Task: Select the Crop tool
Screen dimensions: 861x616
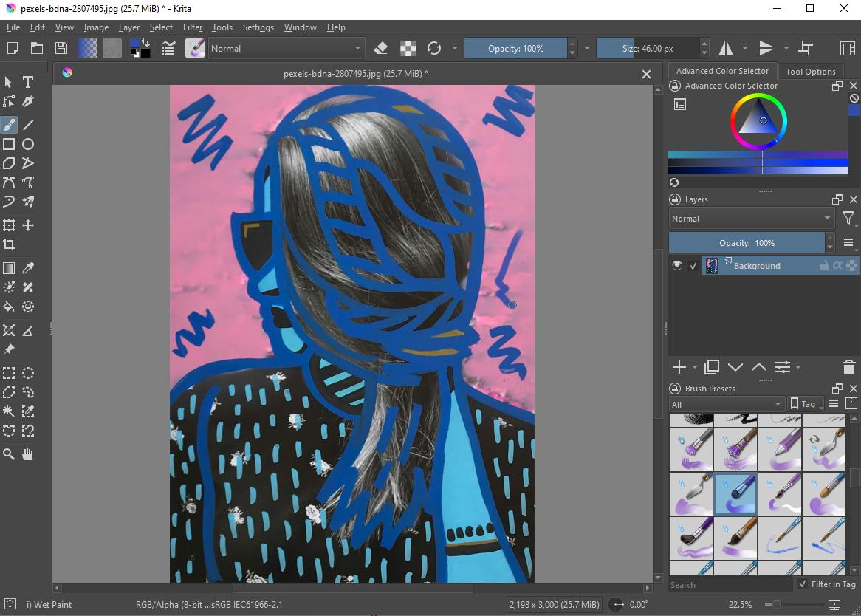Action: [9, 244]
